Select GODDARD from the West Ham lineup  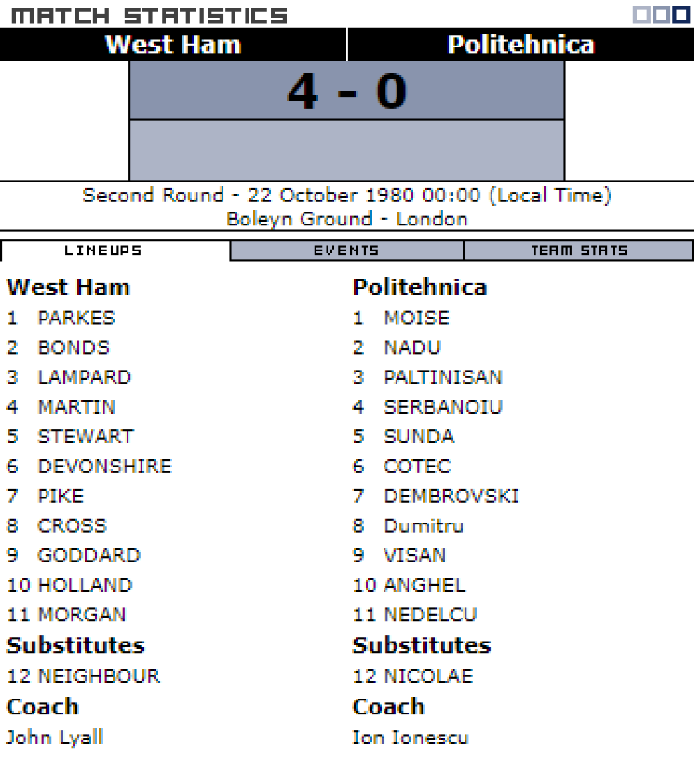[x=89, y=555]
